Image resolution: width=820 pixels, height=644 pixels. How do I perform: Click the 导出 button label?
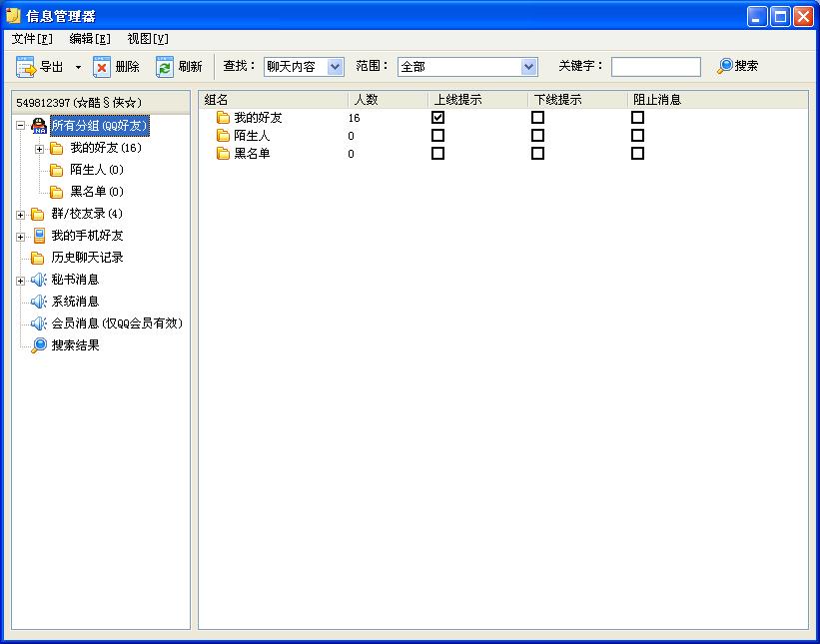[x=52, y=66]
